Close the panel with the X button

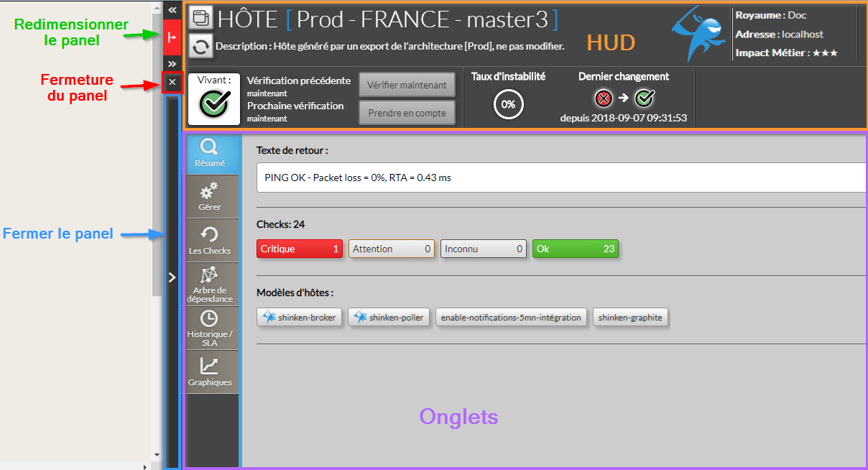[x=172, y=82]
